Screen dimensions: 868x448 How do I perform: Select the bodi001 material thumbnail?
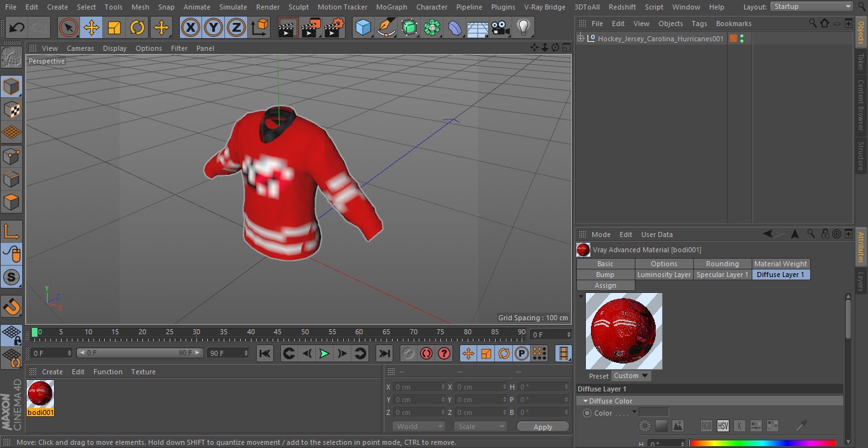coord(40,394)
